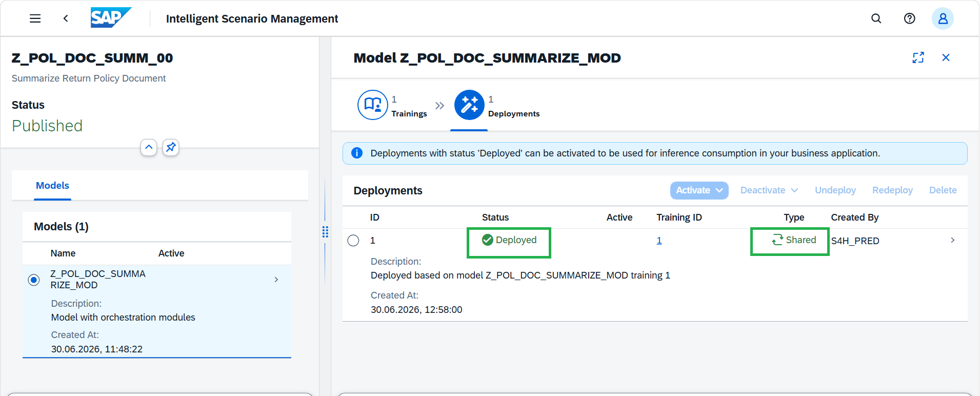Viewport: 980px width, 396px height.
Task: Switch to the Models tab
Action: tap(52, 186)
